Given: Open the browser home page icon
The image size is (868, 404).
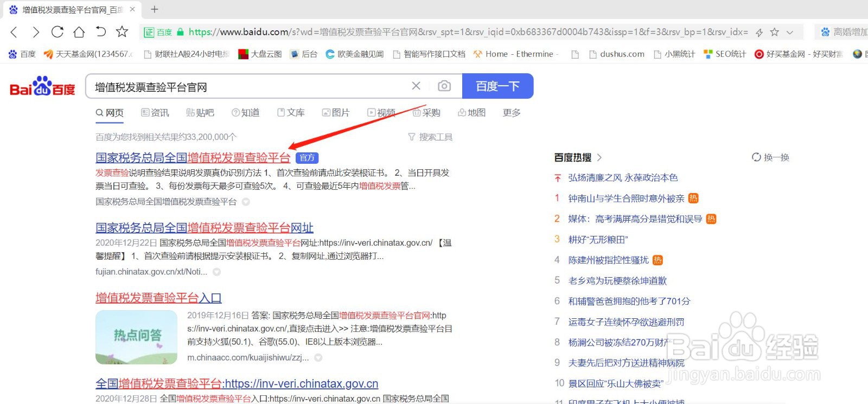Looking at the screenshot, I should (x=79, y=32).
